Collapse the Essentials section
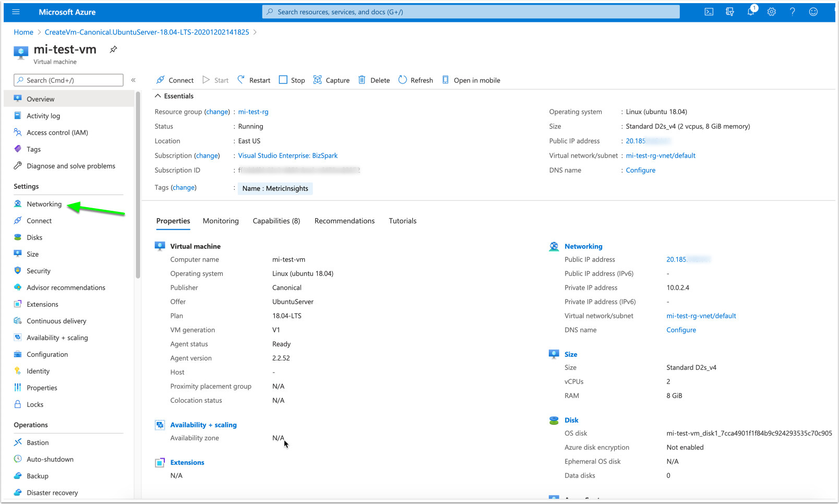839x504 pixels. click(158, 96)
